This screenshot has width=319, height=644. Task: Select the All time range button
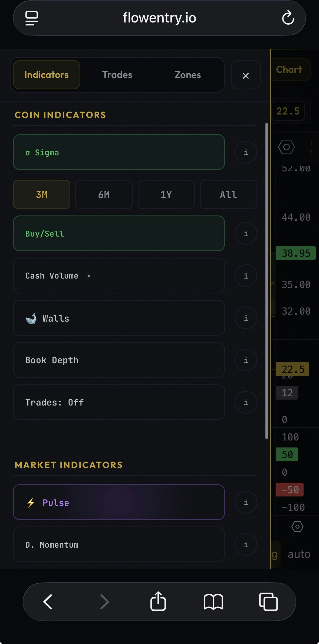(228, 194)
